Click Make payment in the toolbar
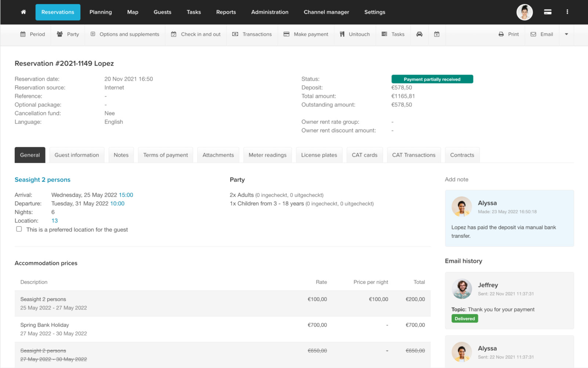Viewport: 588px width, 368px height. pyautogui.click(x=306, y=34)
